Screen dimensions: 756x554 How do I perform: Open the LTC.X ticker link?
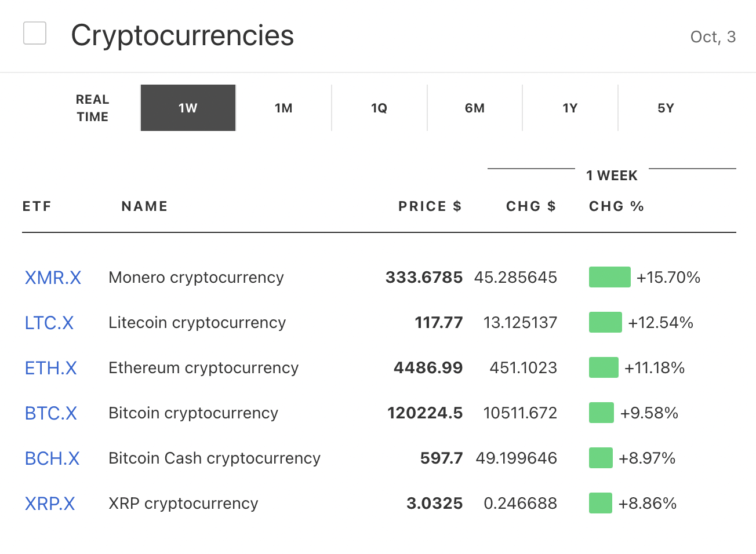pos(49,323)
